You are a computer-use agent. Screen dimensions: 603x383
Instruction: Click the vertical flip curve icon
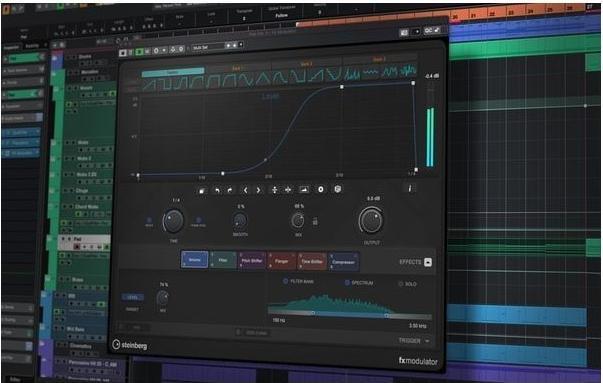click(275, 190)
